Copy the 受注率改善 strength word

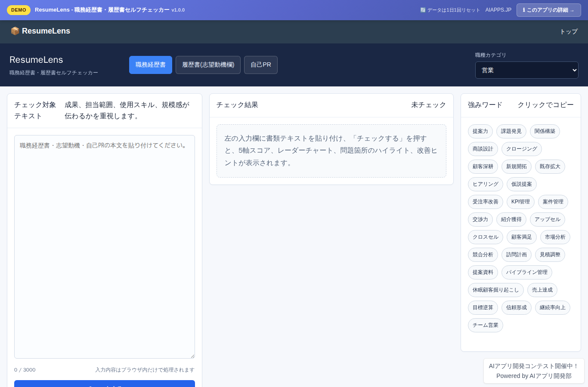point(486,202)
